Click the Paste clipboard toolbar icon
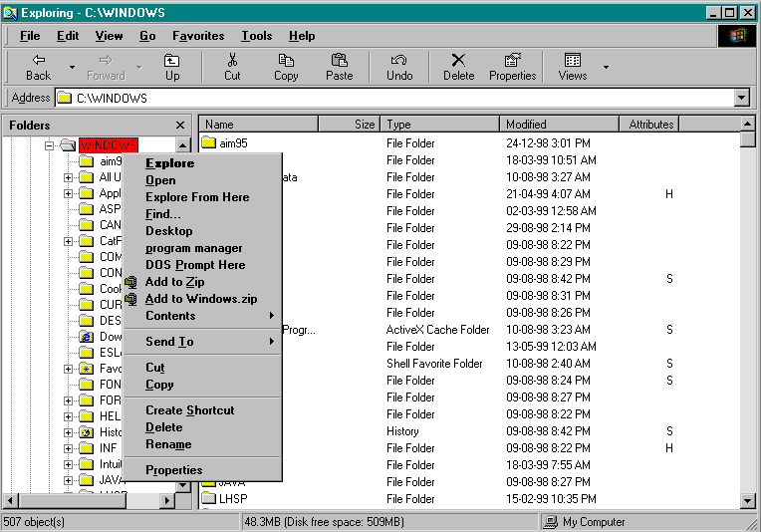761x532 pixels. point(339,67)
